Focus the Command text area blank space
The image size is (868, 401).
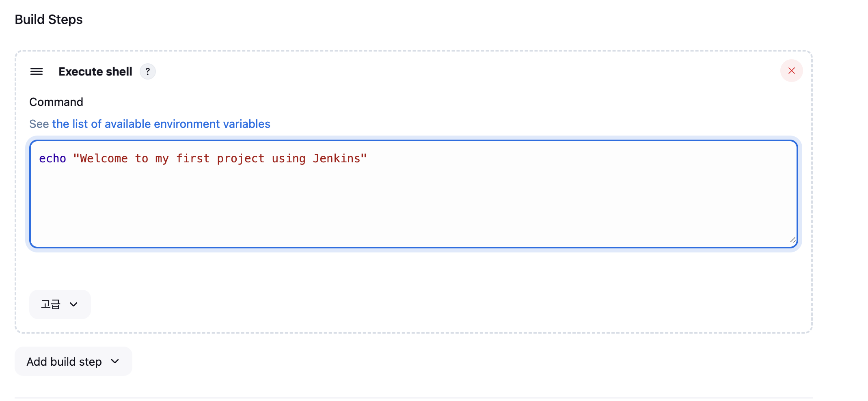click(413, 203)
